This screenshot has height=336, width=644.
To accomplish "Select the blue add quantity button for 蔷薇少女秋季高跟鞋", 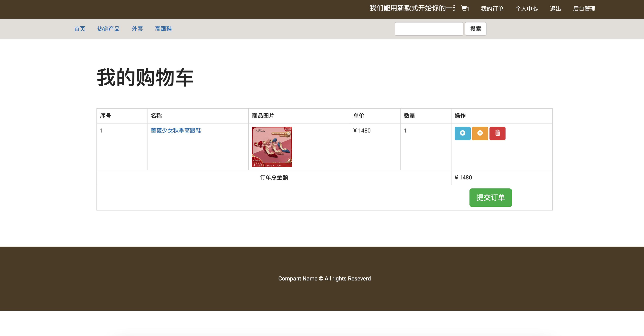I will click(x=462, y=133).
